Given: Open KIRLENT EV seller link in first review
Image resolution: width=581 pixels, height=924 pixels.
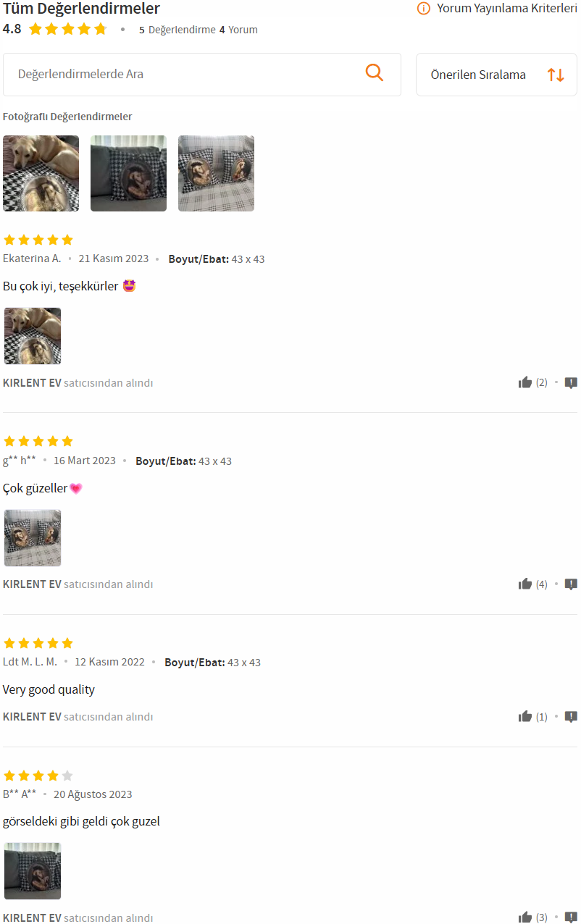Looking at the screenshot, I should pyautogui.click(x=32, y=383).
